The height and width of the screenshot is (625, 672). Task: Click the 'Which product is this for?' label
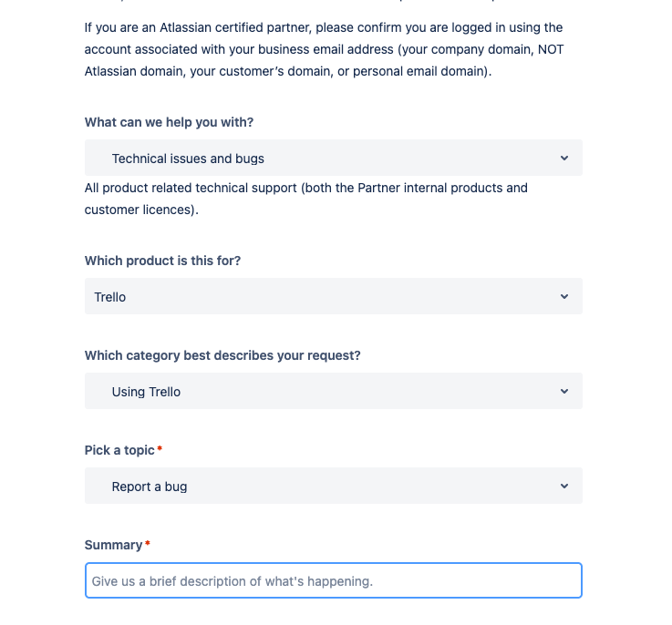pos(162,261)
